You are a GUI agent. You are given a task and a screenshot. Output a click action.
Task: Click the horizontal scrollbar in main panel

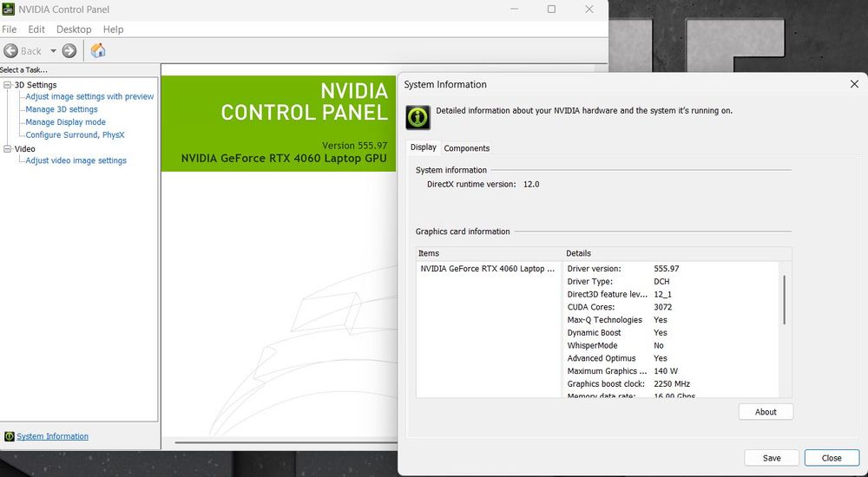[286, 442]
